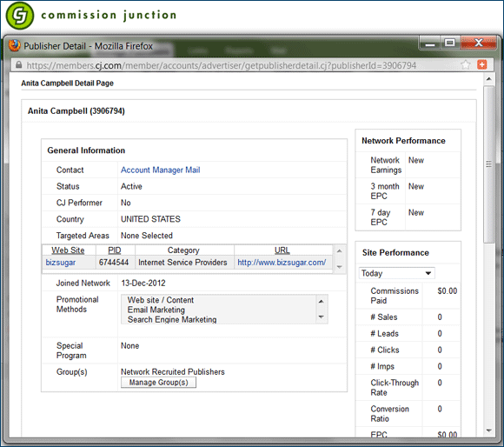Screen dimensions: 504x447
Task: Sort by PID column header
Action: click(115, 250)
